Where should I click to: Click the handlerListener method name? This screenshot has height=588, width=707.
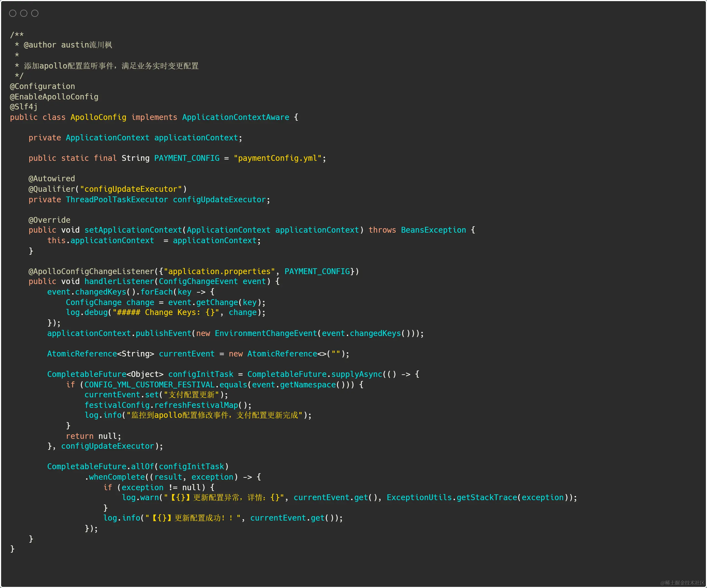click(119, 282)
